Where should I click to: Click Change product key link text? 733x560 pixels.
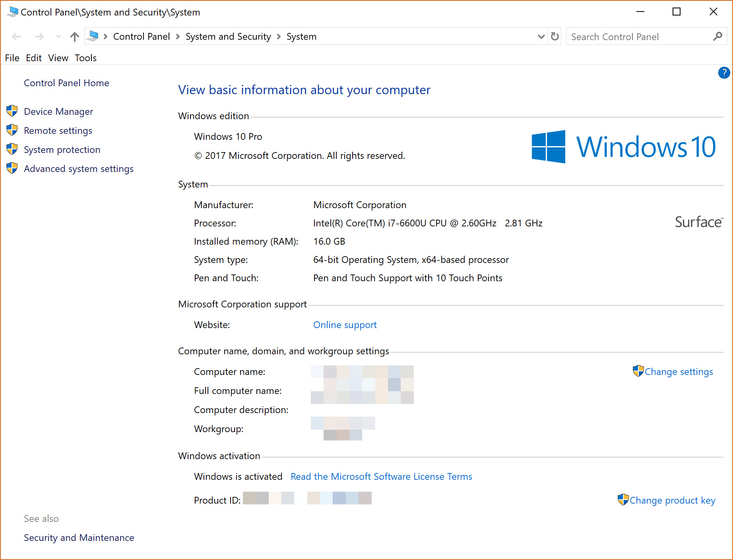pos(672,500)
